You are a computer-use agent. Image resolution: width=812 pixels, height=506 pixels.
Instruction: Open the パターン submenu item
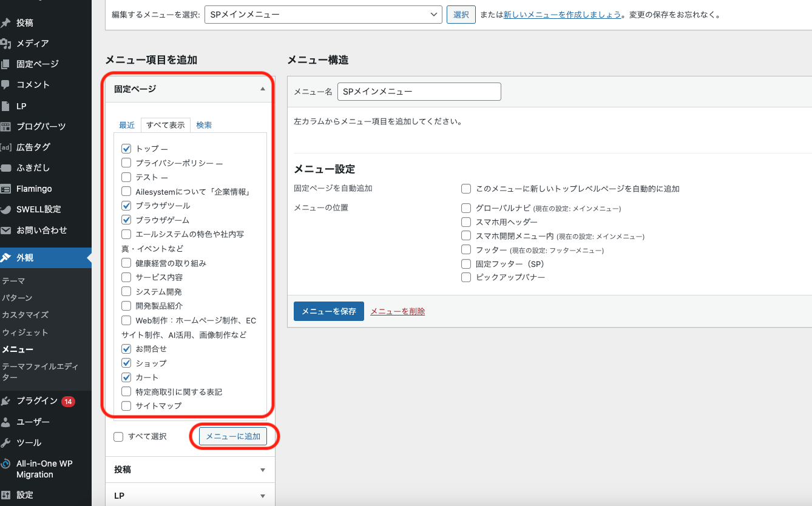[x=17, y=298]
